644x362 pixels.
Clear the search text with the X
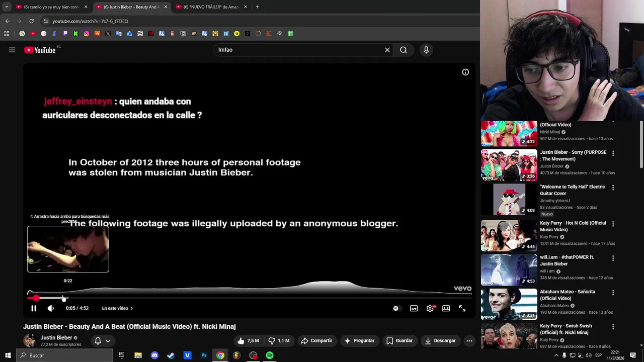coord(387,50)
